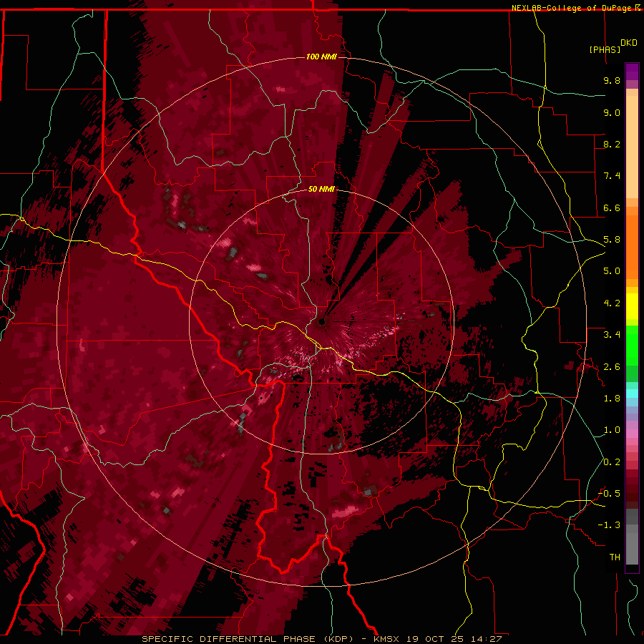Click the -1.3 scale value
The height and width of the screenshot is (644, 644).
[x=609, y=525]
